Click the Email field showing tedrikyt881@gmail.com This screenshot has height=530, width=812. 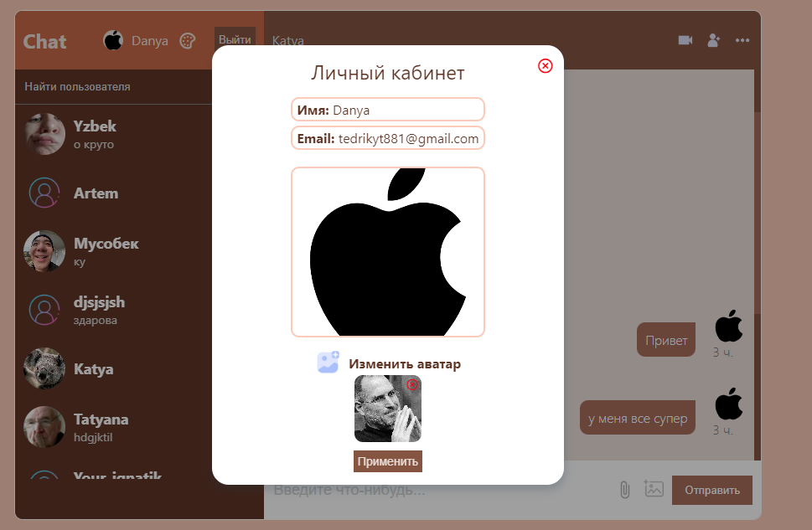pyautogui.click(x=387, y=138)
